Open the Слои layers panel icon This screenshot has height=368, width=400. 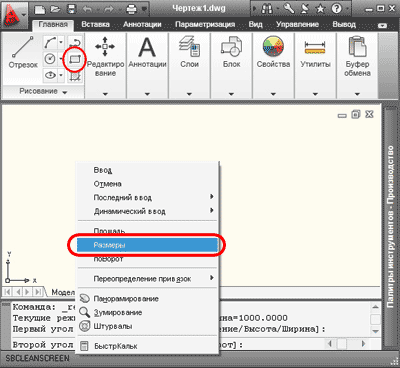tap(189, 46)
